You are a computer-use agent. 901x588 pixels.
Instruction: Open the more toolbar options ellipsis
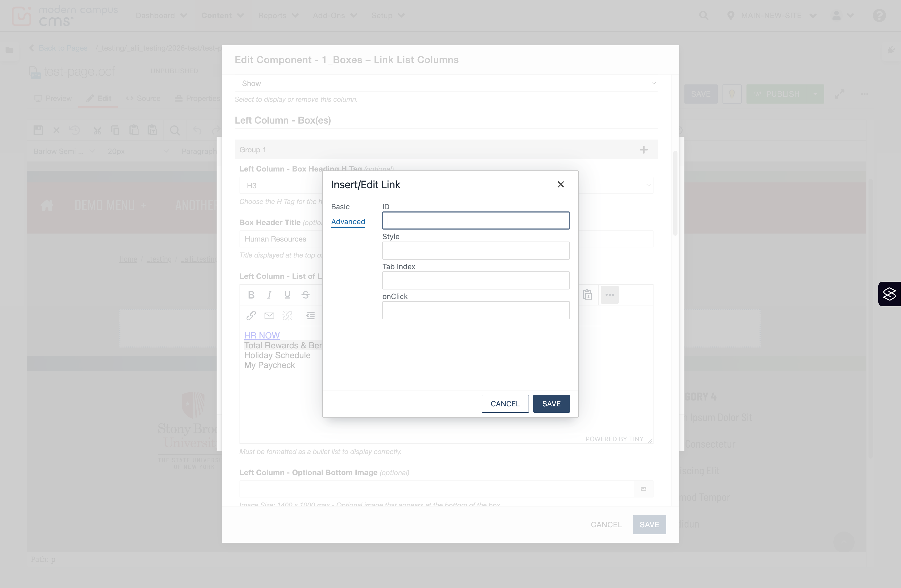(x=610, y=295)
